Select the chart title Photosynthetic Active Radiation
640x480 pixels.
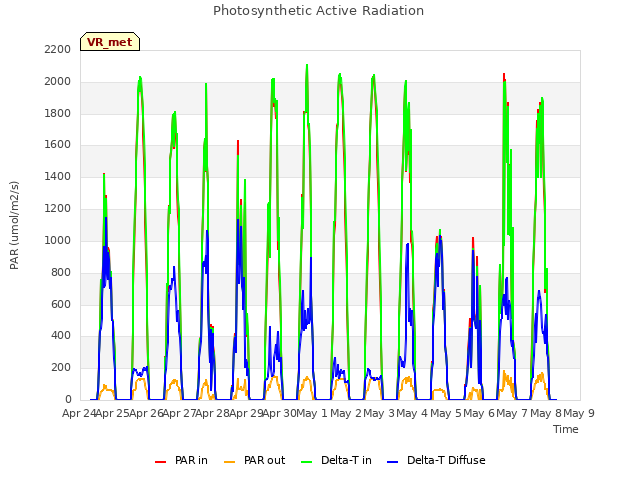(x=318, y=11)
